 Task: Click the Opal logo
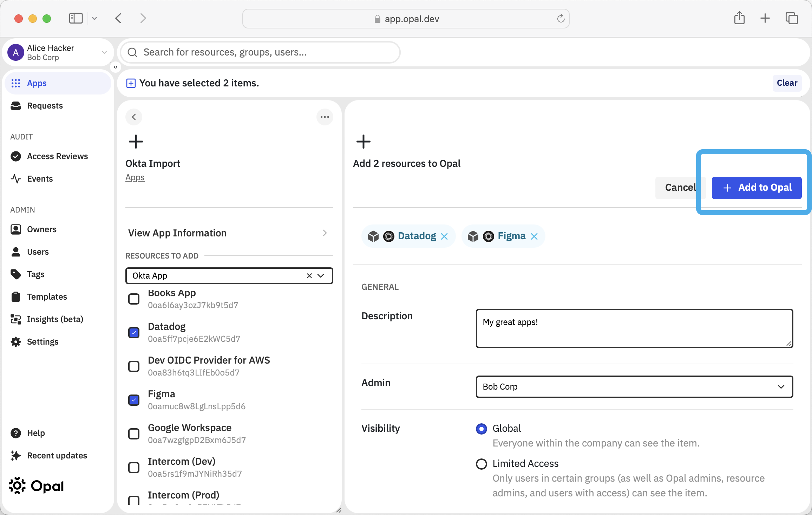[36, 486]
